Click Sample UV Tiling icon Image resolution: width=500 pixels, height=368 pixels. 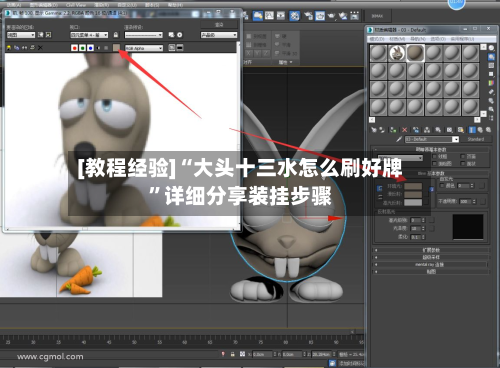pos(491,74)
